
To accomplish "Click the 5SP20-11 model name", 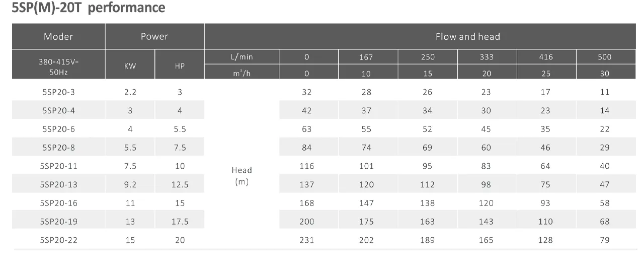I will point(58,166).
